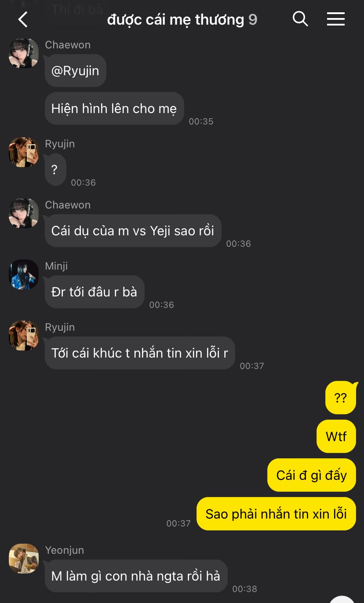
Task: Select 'Cái dụ của m vs Yeji sao rồi' message
Action: click(x=133, y=231)
